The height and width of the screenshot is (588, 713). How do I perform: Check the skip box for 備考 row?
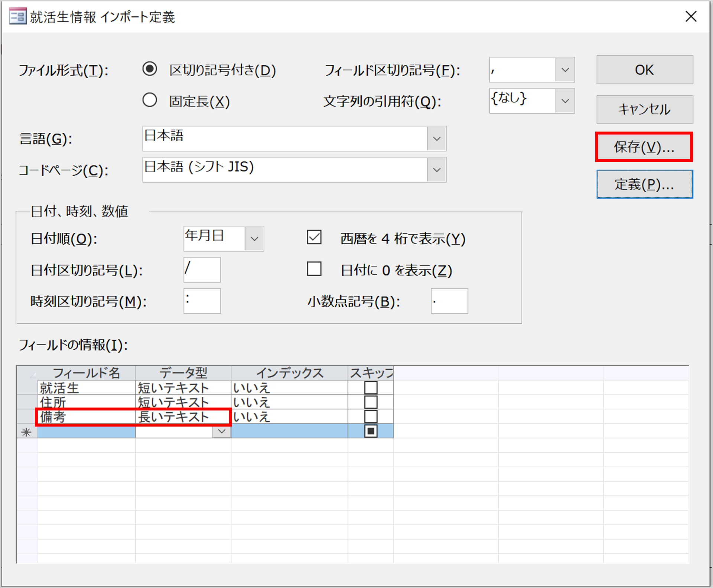click(371, 416)
